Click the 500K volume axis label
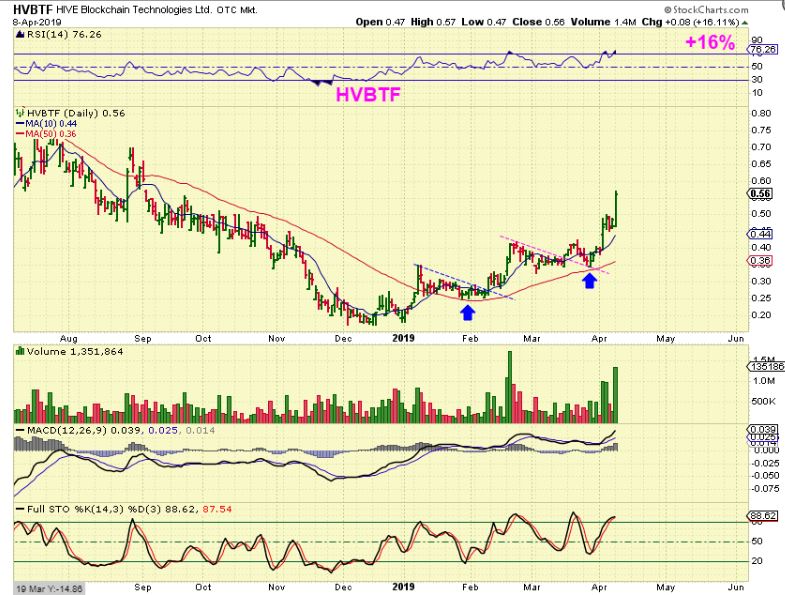The height and width of the screenshot is (595, 785). pos(763,402)
